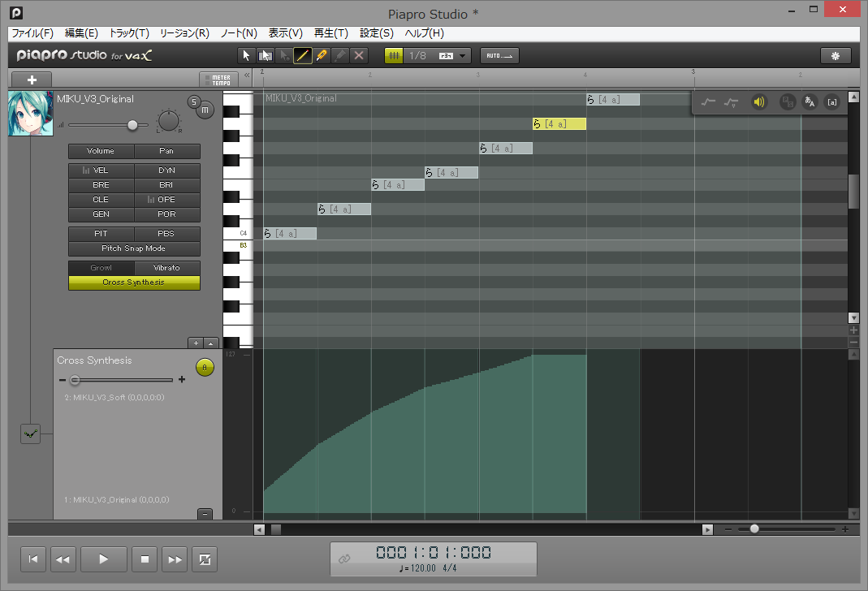The image size is (868, 591).
Task: Click the PS piano roll icon
Action: (788, 101)
